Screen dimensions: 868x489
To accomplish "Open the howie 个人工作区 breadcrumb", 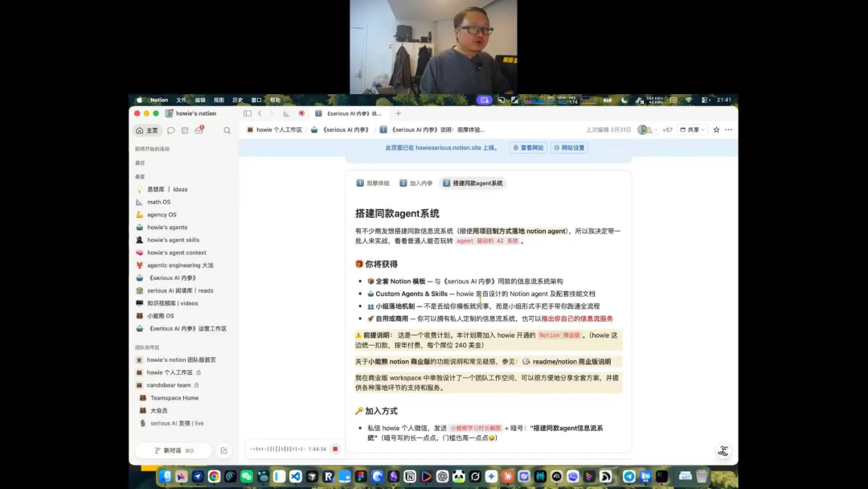I will point(275,129).
